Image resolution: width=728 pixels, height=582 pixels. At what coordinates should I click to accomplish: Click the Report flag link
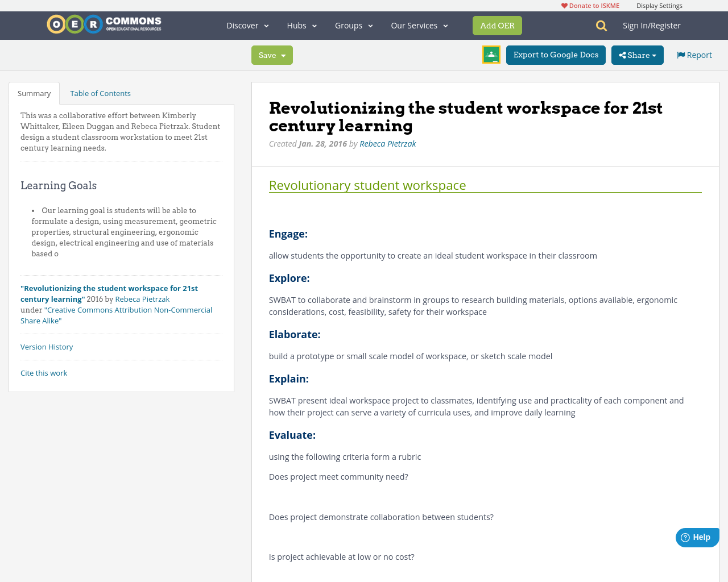point(694,55)
